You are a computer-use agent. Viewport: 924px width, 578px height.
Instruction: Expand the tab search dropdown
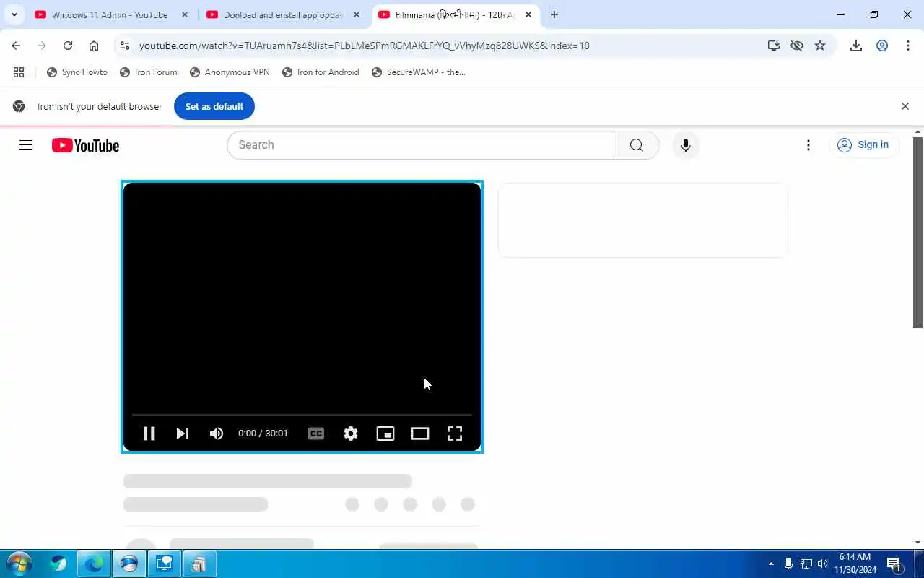pos(14,14)
